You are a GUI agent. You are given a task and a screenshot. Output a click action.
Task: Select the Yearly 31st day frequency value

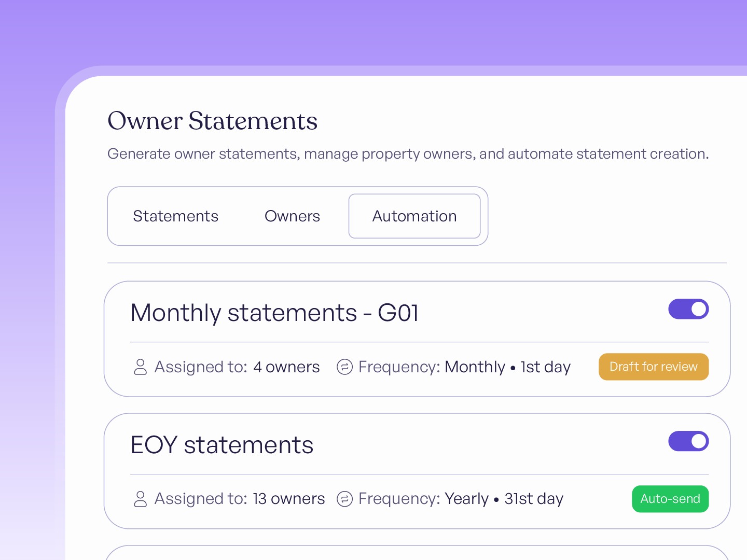click(504, 499)
